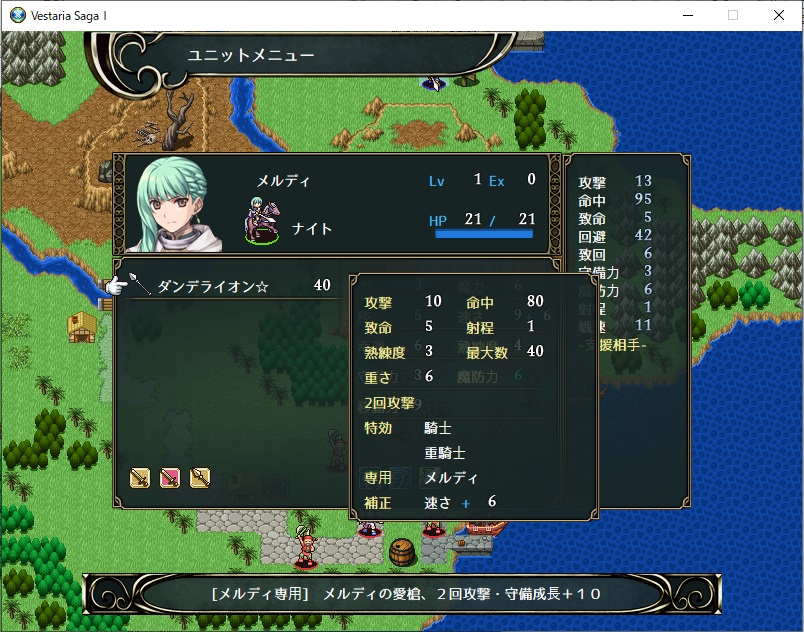Select the ダンデライオン☆ spear icon

(139, 284)
